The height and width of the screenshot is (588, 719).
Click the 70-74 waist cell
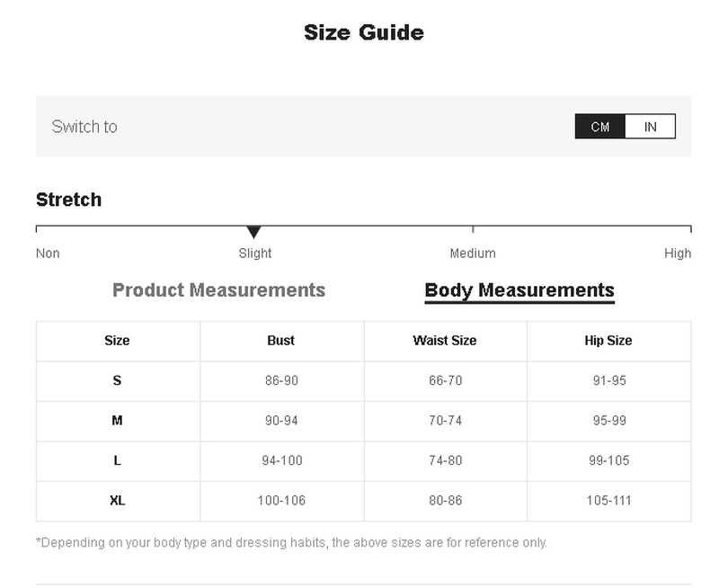(x=445, y=421)
